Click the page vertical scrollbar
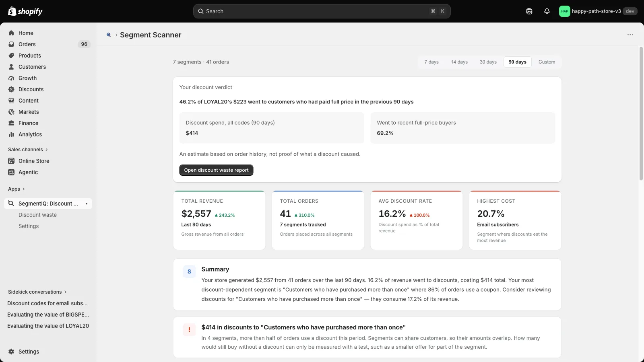Viewport: 644px width, 362px height. pyautogui.click(x=641, y=113)
